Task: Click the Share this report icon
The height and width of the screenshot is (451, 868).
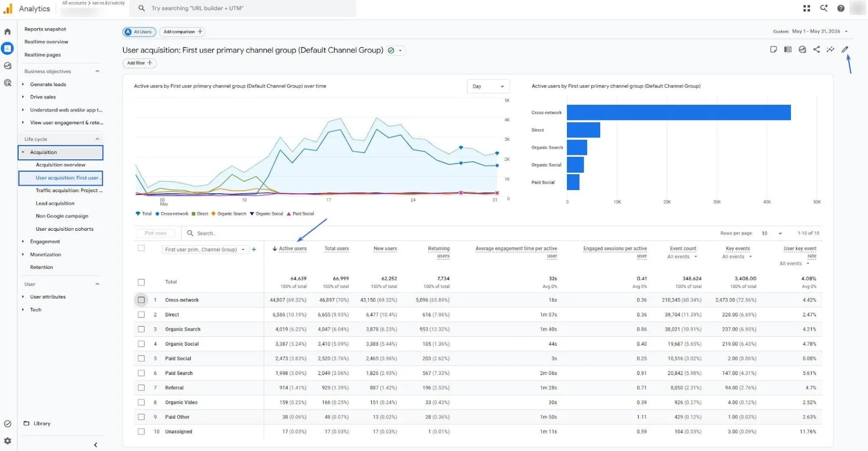Action: (816, 50)
